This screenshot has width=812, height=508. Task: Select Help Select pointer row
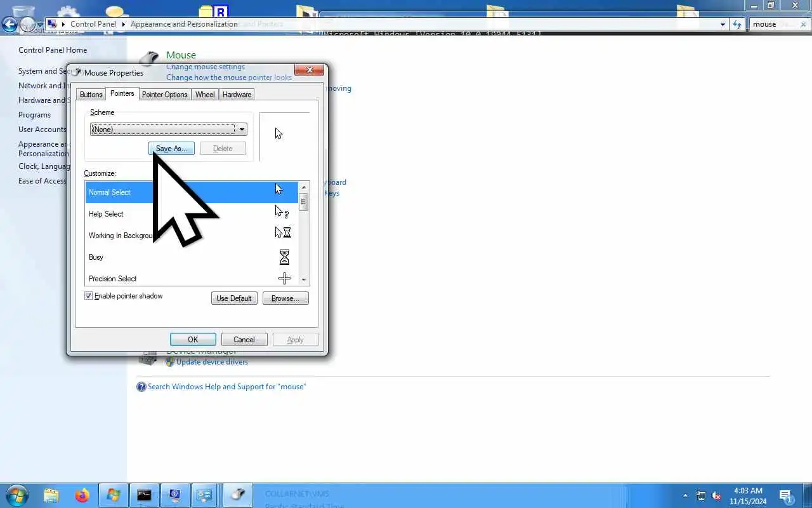pyautogui.click(x=192, y=214)
